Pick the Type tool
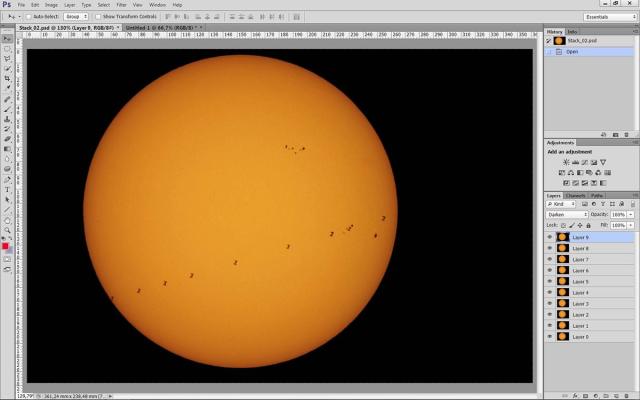This screenshot has width=640, height=400. (x=7, y=189)
